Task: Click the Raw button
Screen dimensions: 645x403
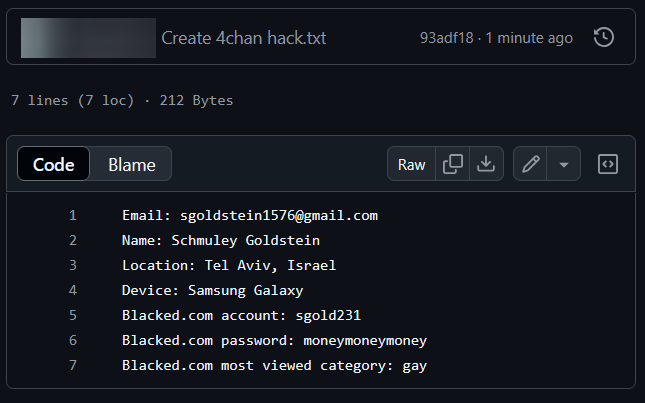Action: click(x=411, y=164)
